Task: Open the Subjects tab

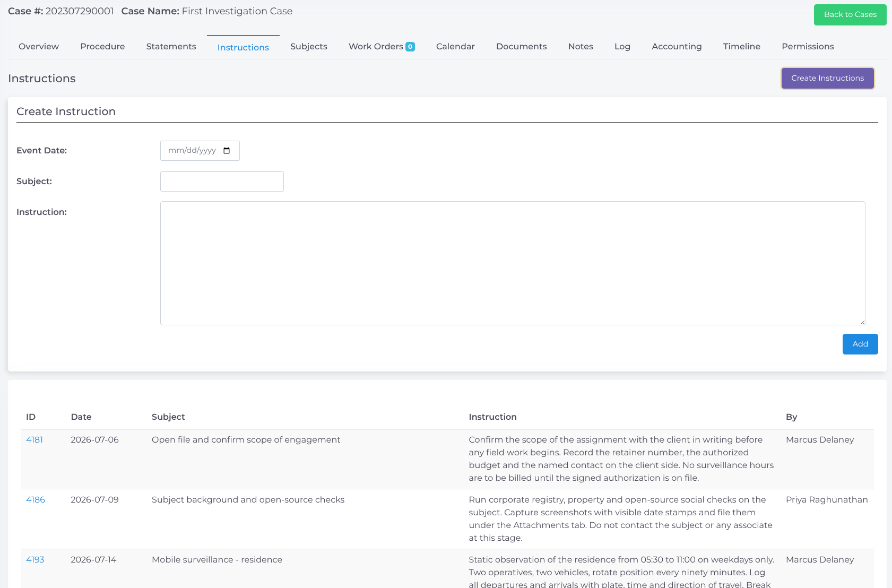Action: tap(309, 47)
